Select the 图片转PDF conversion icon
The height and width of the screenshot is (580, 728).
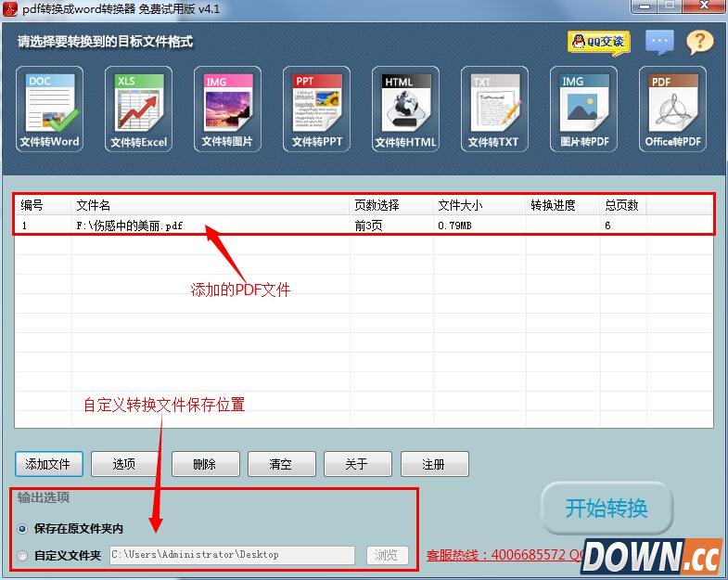pyautogui.click(x=583, y=110)
